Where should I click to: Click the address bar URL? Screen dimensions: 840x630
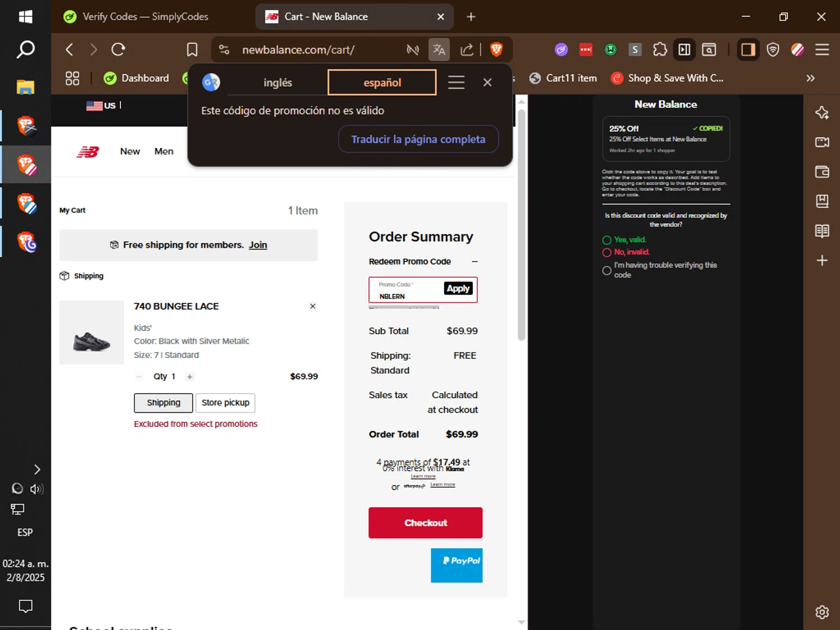(298, 50)
